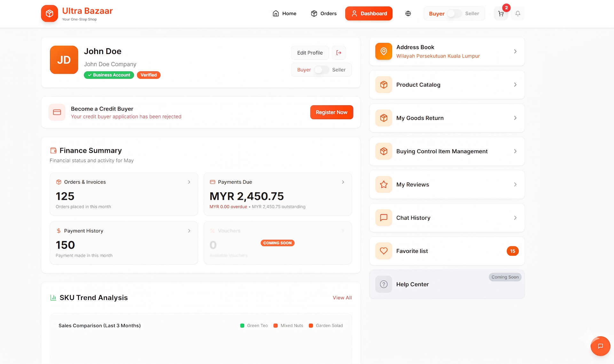Click the Chat History speech bubble icon

pos(383,218)
